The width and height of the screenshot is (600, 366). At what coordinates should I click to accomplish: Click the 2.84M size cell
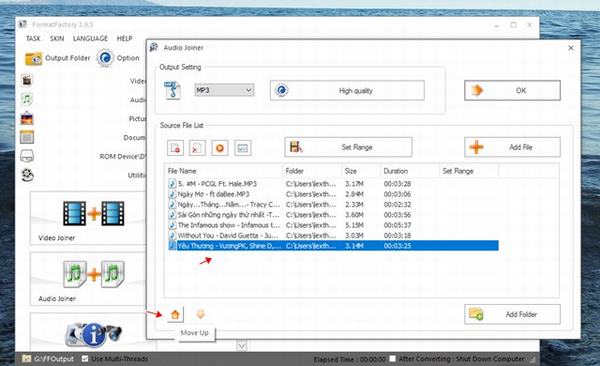[354, 194]
